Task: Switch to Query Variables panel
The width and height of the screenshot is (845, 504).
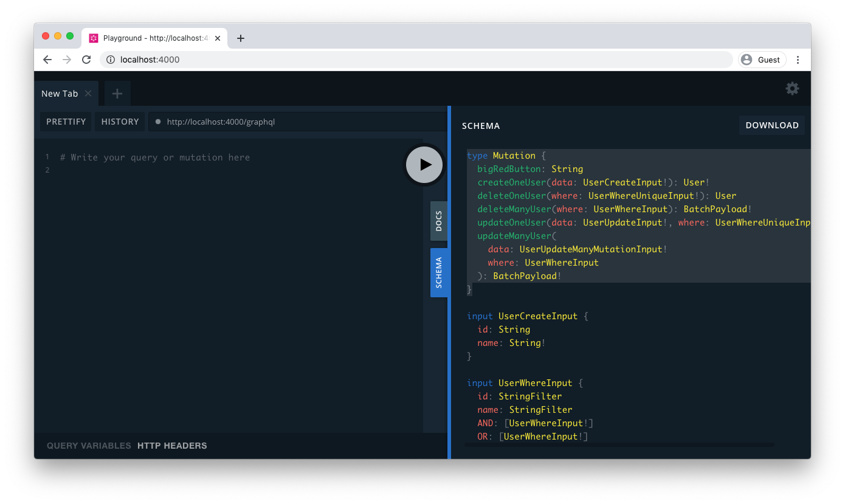Action: point(89,446)
